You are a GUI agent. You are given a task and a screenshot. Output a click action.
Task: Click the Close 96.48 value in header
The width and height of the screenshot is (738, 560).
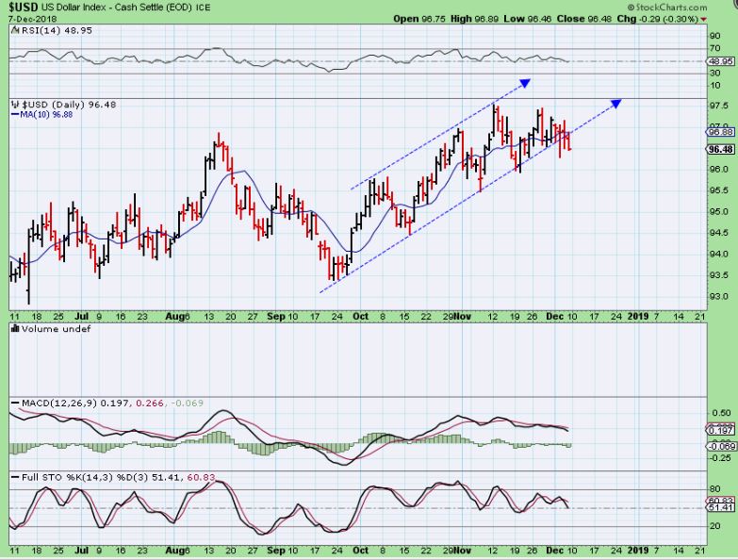(584, 19)
